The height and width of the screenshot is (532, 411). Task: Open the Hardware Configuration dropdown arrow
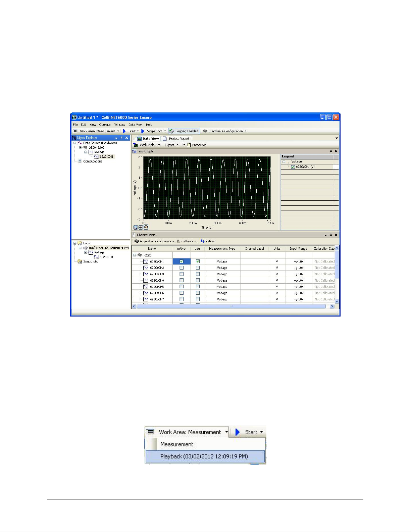(x=246, y=131)
